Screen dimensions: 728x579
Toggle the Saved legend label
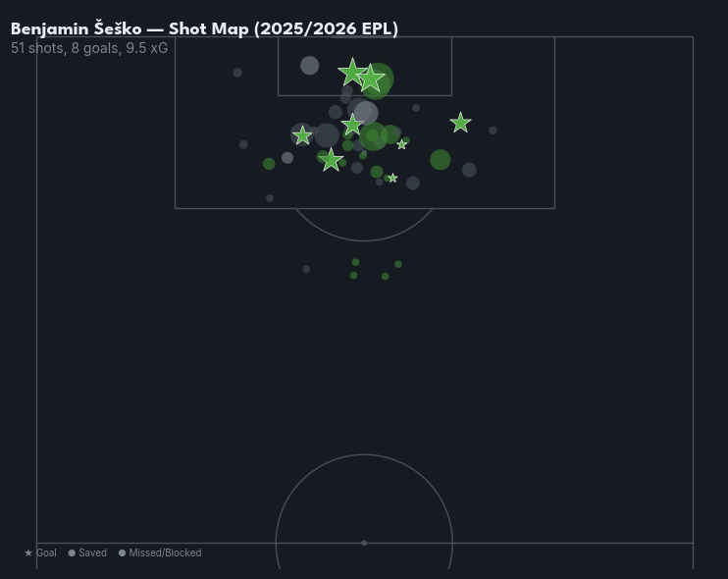click(93, 553)
